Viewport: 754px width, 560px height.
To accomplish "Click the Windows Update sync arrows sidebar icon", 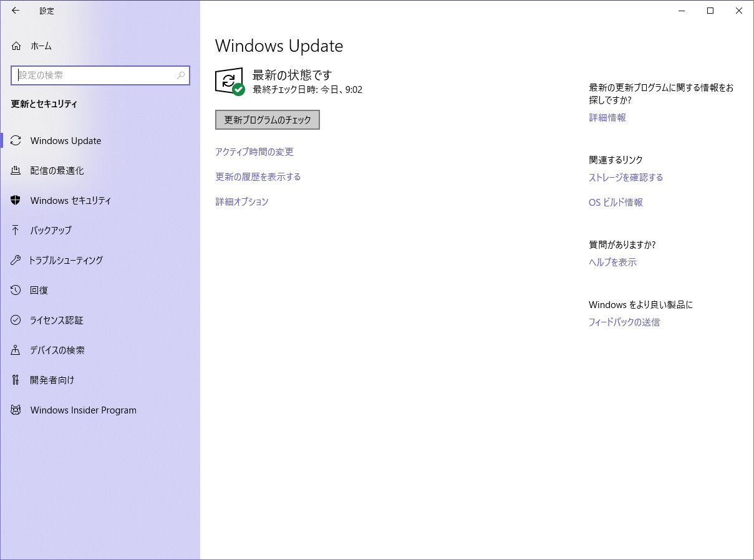I will 16,141.
